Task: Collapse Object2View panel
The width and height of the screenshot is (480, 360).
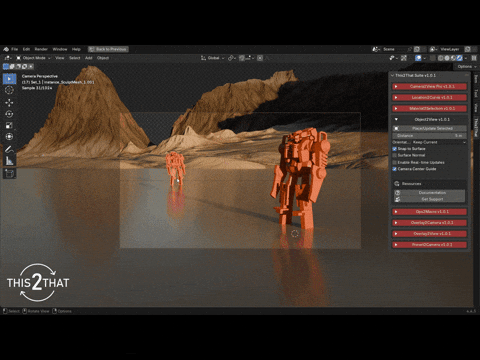Action: [x=429, y=119]
